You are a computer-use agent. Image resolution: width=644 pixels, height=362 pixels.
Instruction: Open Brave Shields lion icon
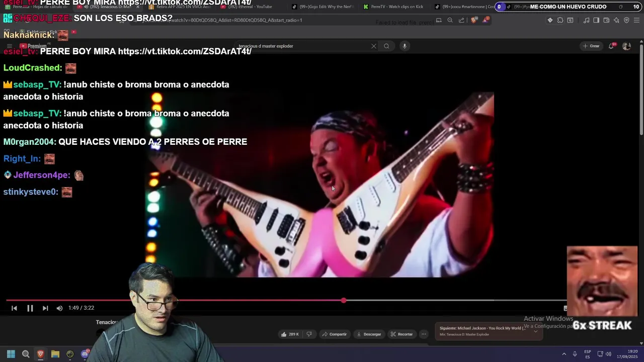[474, 20]
